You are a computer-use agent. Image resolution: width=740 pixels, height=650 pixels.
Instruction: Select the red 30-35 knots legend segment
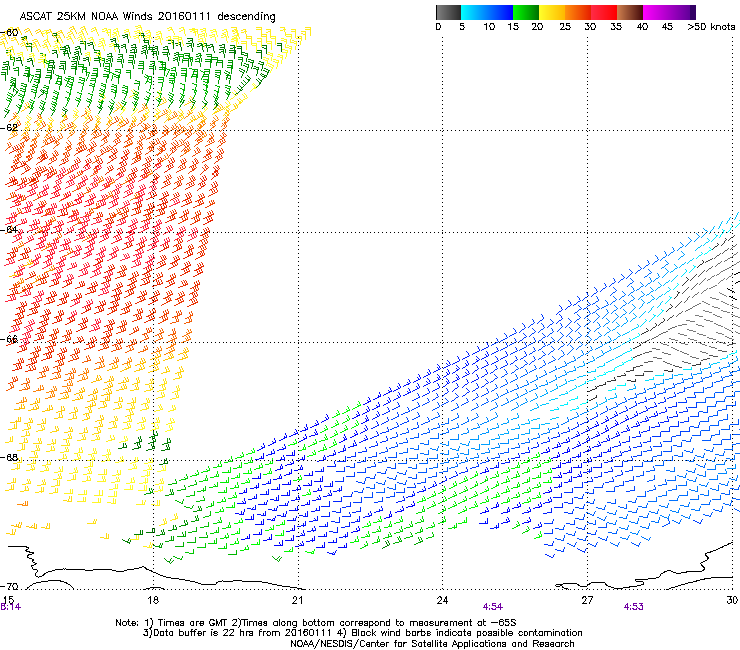click(x=604, y=12)
